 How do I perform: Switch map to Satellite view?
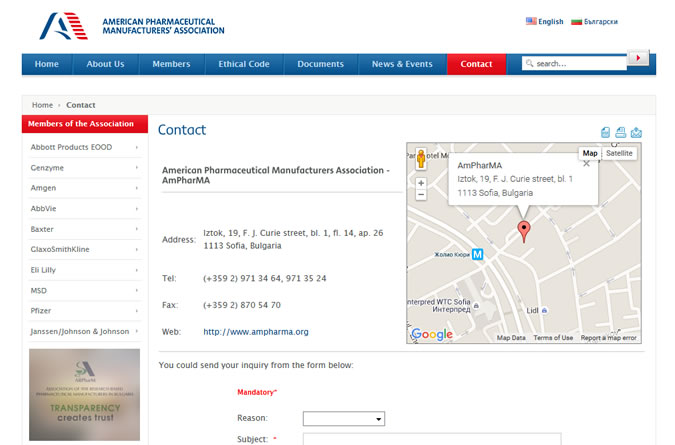click(619, 153)
